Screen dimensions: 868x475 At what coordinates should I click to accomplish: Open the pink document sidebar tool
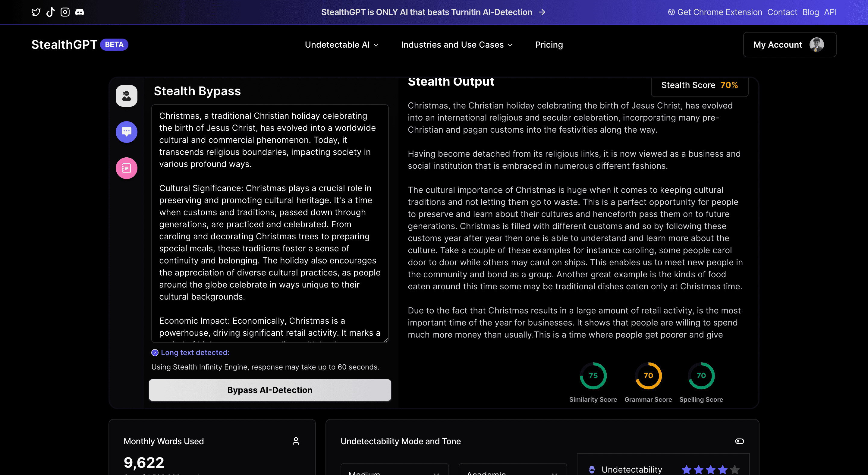tap(126, 168)
